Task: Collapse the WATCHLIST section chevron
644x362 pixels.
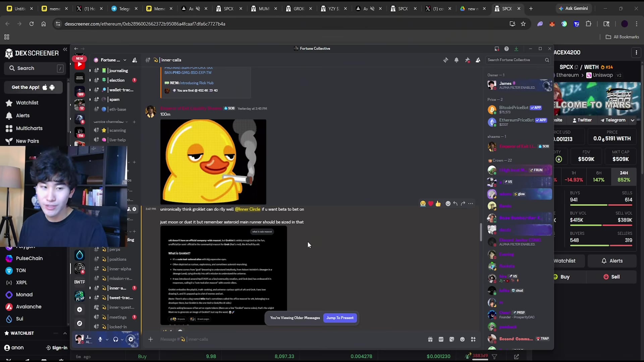Action: pos(65,333)
